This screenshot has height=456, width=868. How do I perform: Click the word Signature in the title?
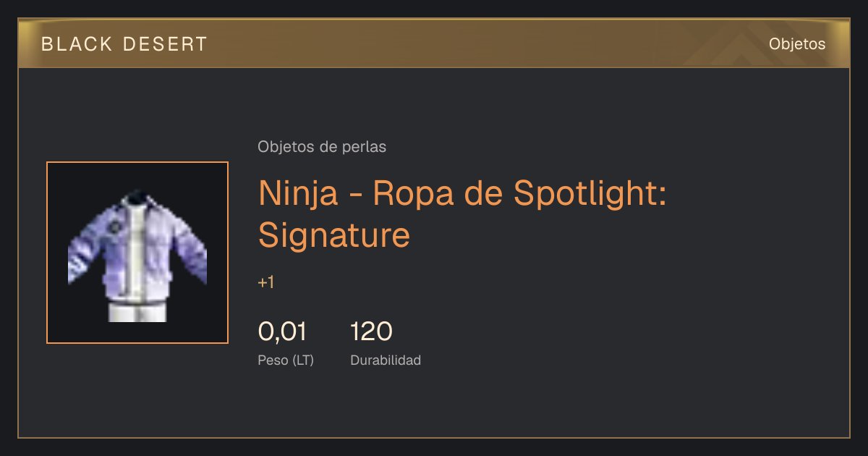tap(334, 235)
